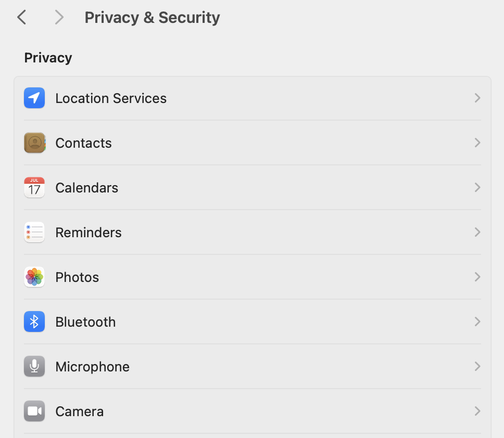Select the Photos settings row
The image size is (504, 438).
click(x=252, y=277)
